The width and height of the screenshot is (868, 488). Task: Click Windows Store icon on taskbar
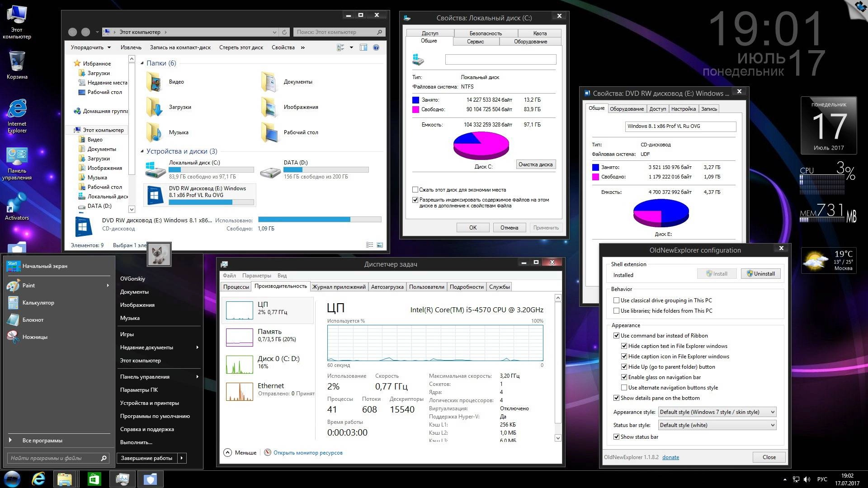(94, 479)
